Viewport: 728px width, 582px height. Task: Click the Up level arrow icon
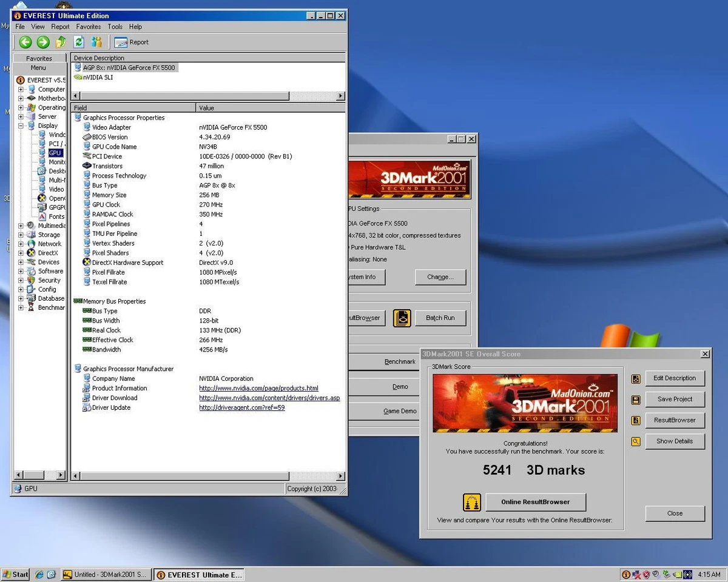pos(61,42)
